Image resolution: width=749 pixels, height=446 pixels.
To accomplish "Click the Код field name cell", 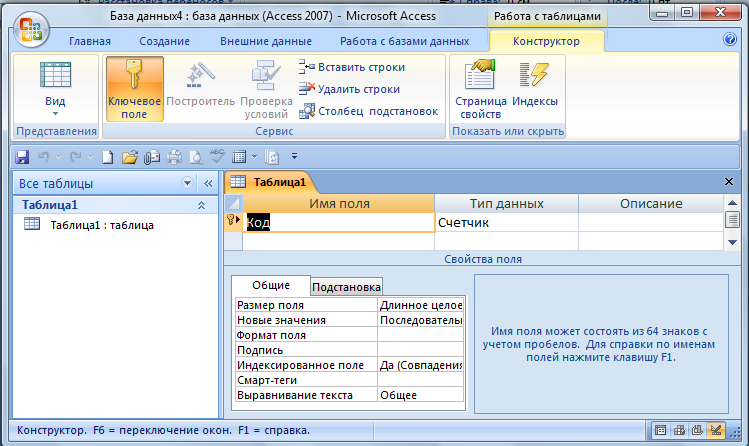I will point(339,223).
